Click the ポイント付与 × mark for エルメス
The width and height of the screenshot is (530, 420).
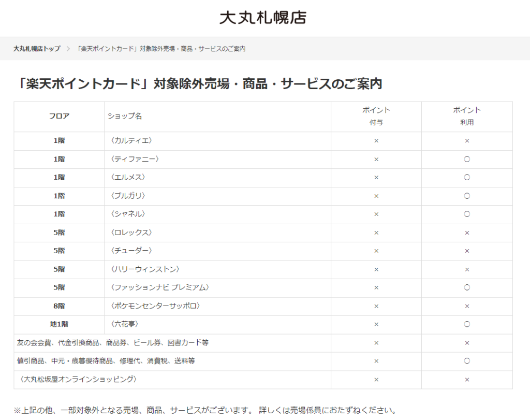(376, 178)
